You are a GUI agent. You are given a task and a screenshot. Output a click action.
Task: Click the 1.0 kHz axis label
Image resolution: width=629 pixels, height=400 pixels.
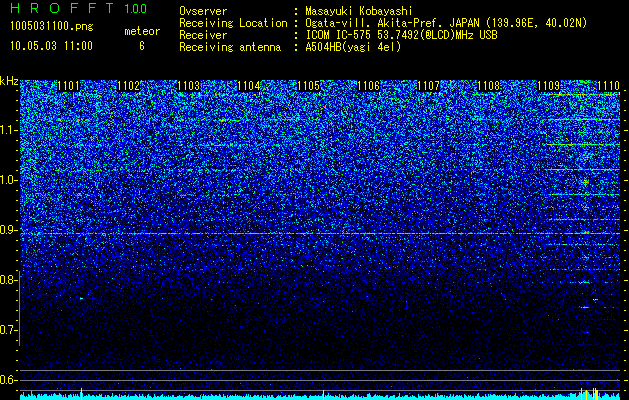tap(8, 180)
